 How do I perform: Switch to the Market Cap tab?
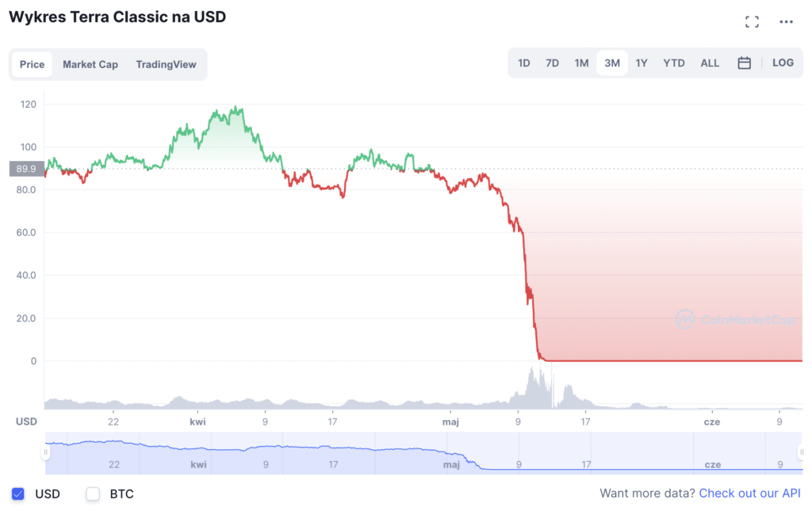tap(90, 64)
